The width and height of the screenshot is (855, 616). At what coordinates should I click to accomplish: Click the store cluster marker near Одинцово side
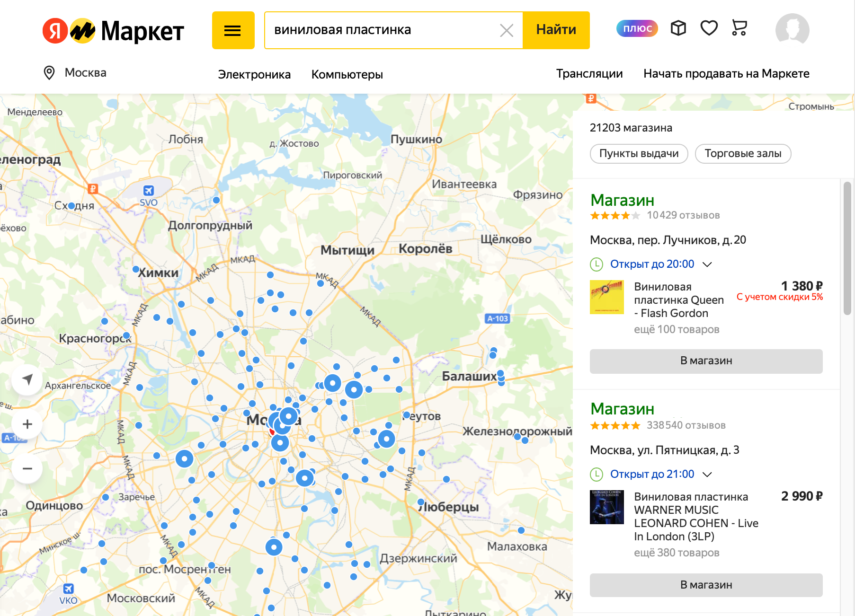[x=184, y=458]
